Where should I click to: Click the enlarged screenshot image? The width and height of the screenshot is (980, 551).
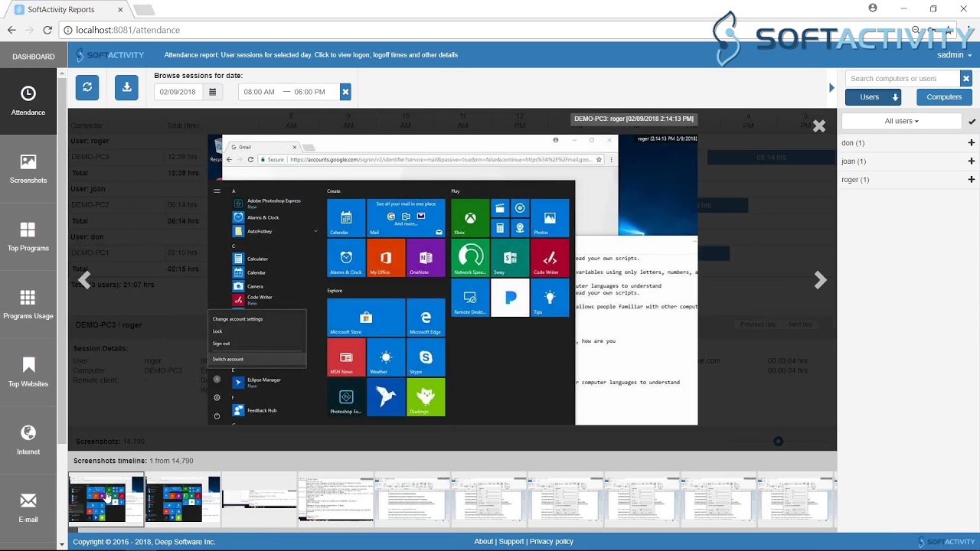[x=452, y=280]
